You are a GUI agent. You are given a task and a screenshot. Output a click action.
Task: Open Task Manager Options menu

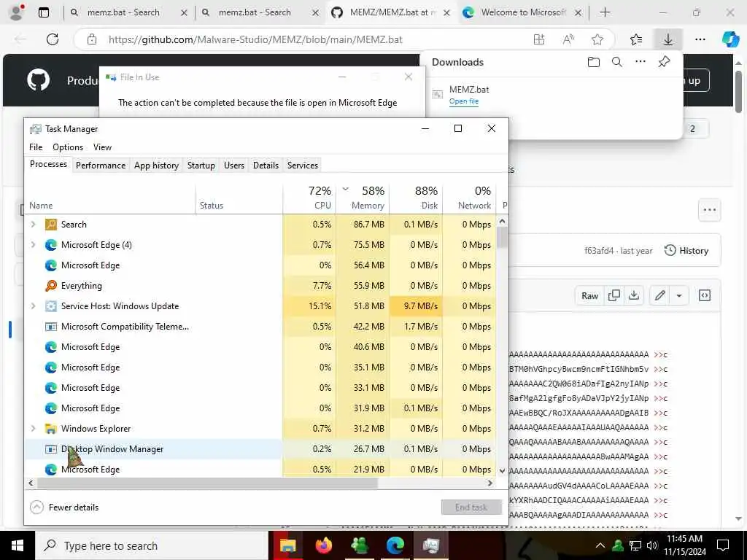[x=68, y=147]
